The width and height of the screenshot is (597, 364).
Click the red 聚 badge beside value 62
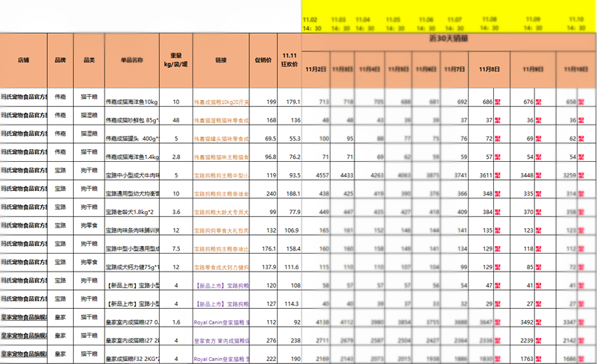581,139
